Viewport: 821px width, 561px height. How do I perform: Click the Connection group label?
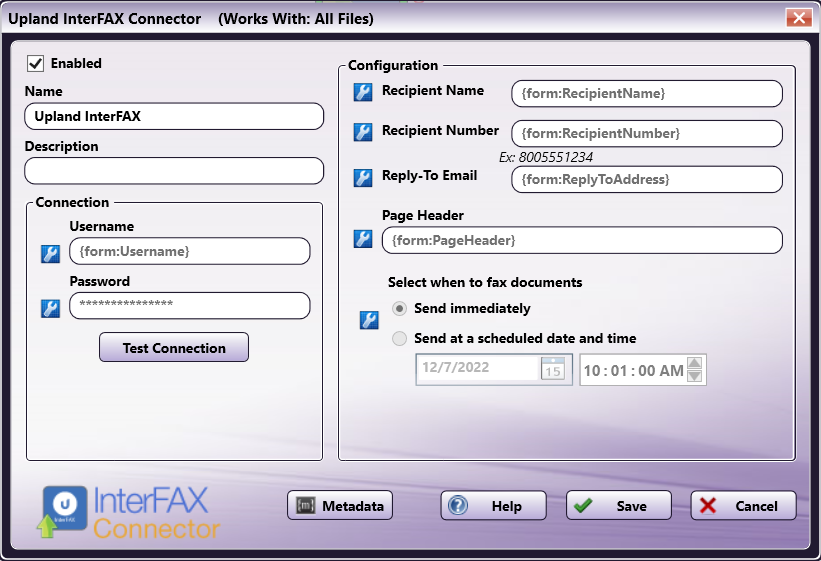pyautogui.click(x=72, y=202)
